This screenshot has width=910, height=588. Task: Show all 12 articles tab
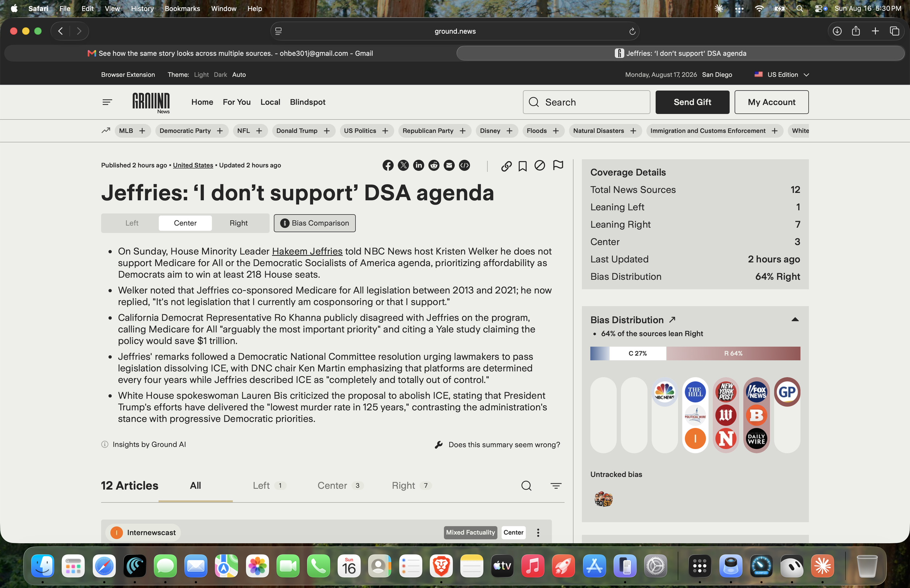[195, 486]
